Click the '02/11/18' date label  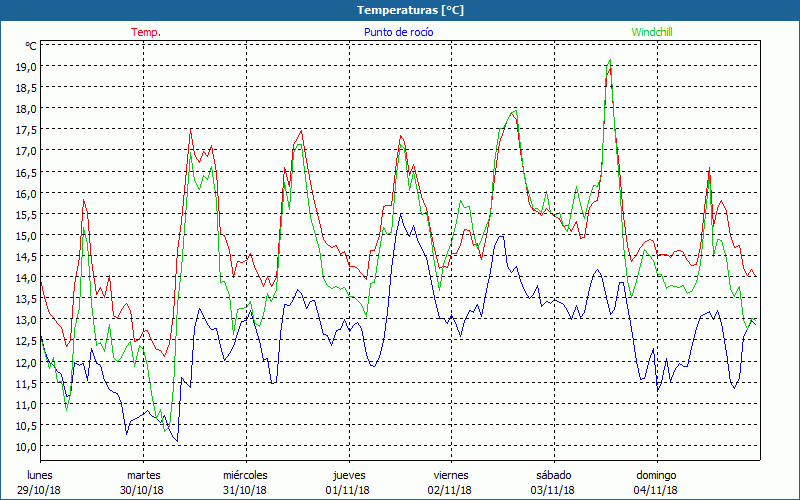[449, 490]
